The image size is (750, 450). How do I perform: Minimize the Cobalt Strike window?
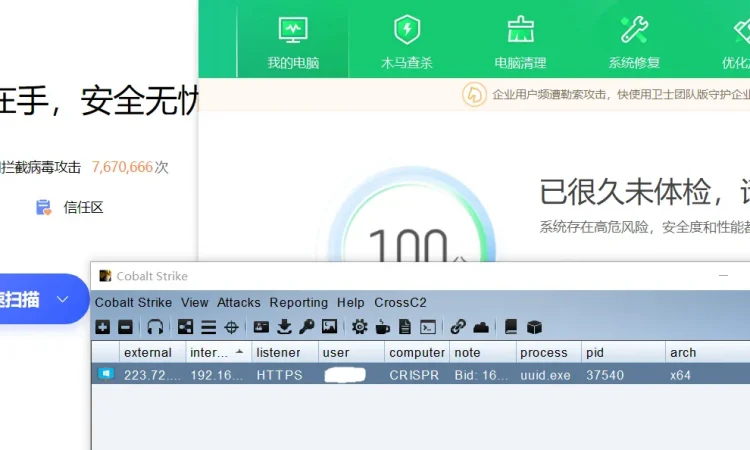(x=723, y=276)
